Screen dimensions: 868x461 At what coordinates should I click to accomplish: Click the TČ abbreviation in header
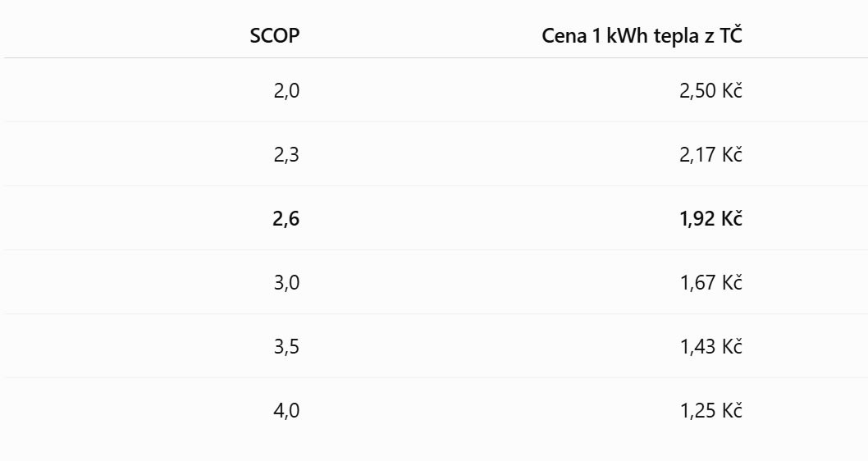pyautogui.click(x=731, y=34)
